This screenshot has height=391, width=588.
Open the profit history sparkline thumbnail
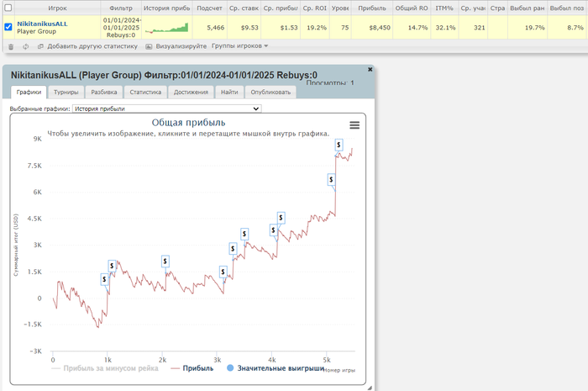(167, 28)
